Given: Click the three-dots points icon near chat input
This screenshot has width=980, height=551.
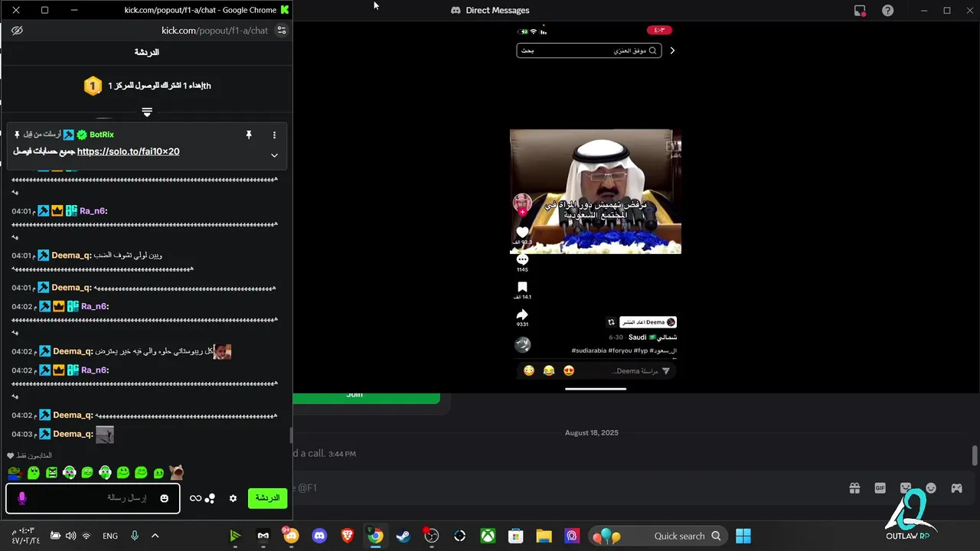Looking at the screenshot, I should coord(210,498).
